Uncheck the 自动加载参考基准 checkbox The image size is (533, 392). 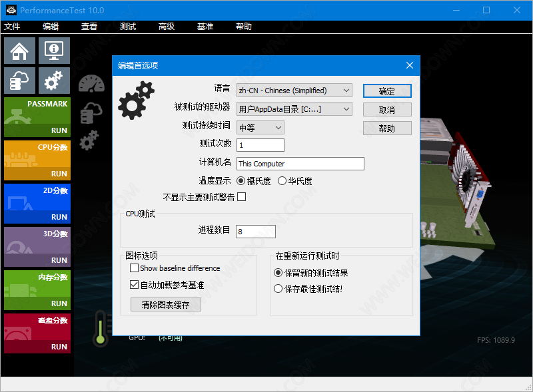click(x=134, y=285)
